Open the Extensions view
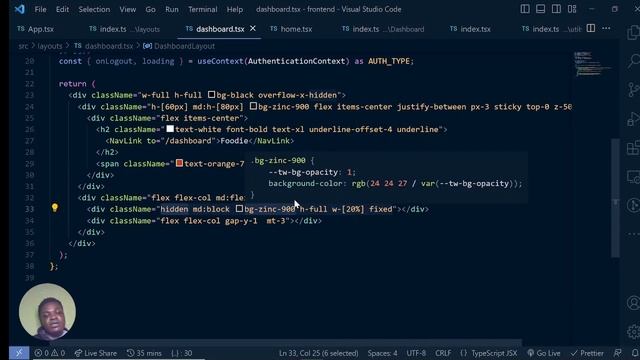The image size is (640, 360). coord(633,147)
